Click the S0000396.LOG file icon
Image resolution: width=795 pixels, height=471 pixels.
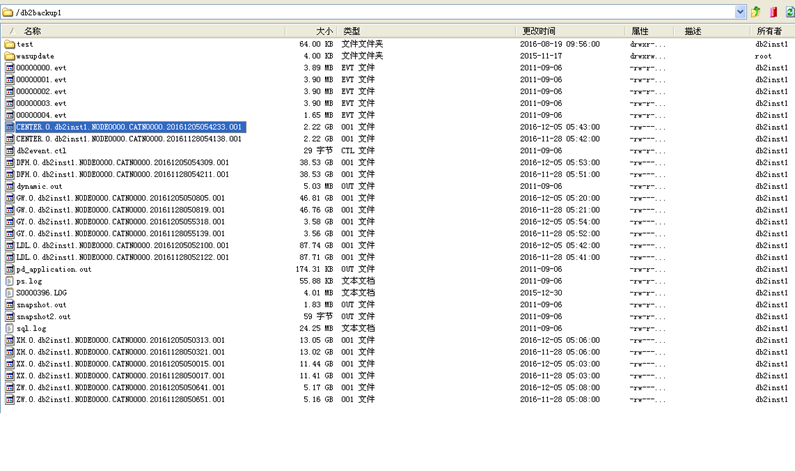10,293
